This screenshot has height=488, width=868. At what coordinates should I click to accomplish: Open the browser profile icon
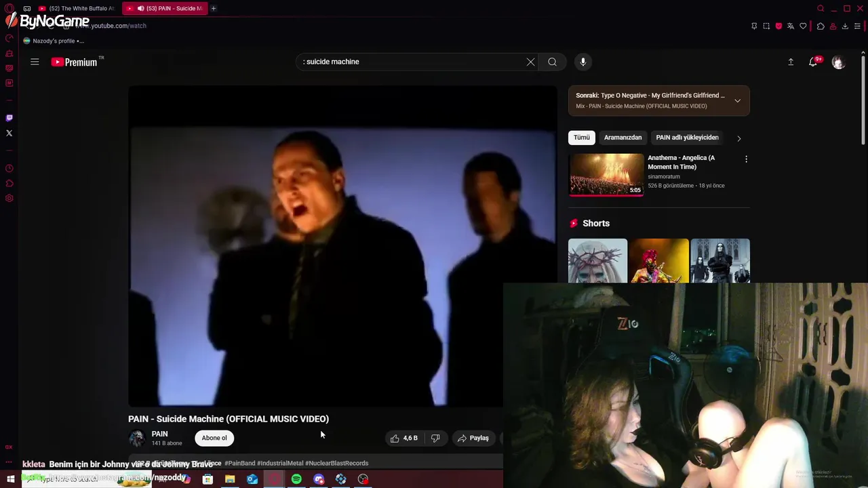pyautogui.click(x=833, y=26)
